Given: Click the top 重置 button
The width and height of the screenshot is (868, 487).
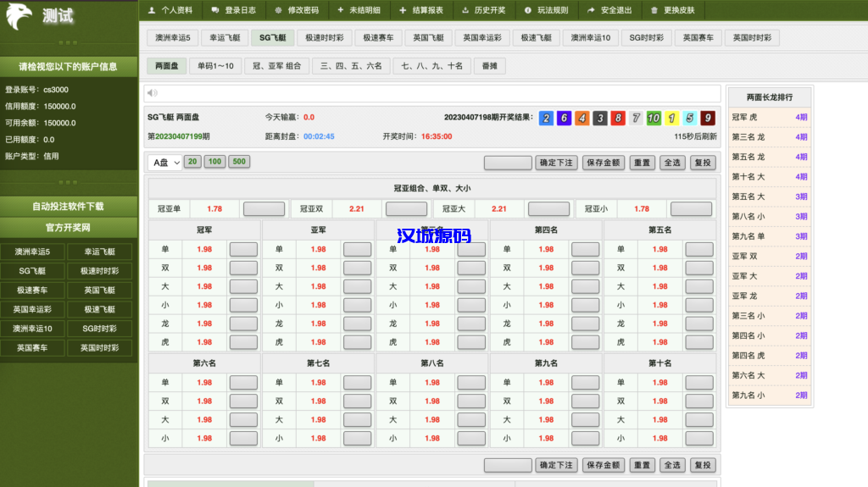Looking at the screenshot, I should (643, 163).
